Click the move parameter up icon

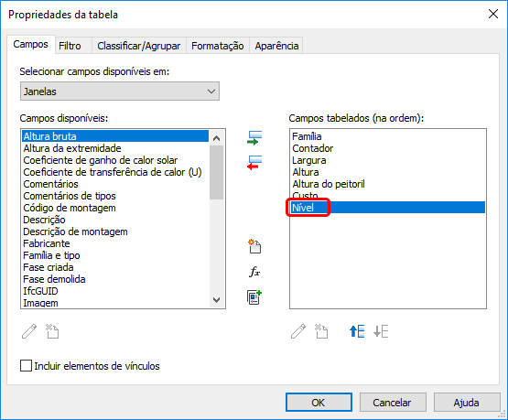point(357,331)
